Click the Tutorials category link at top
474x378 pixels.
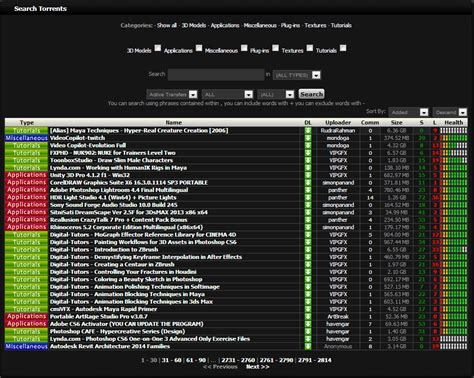pos(341,25)
